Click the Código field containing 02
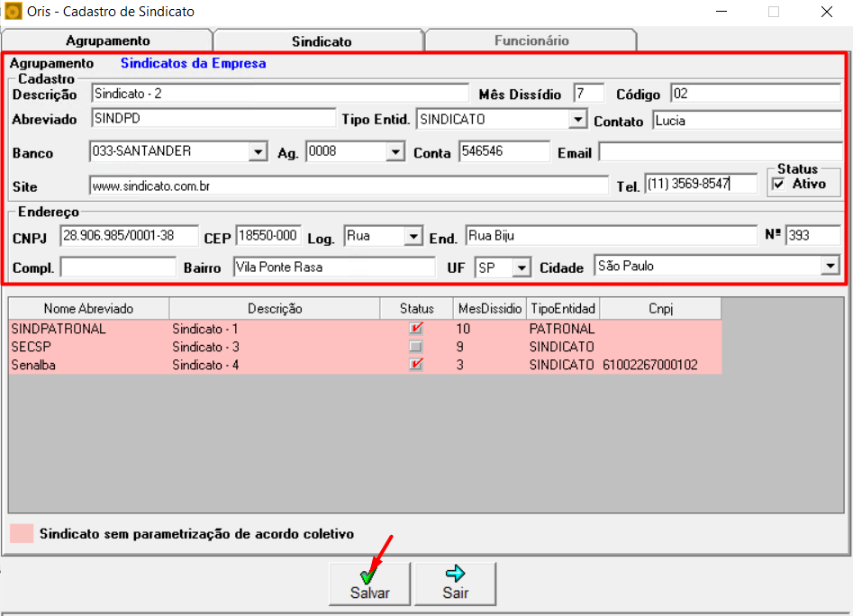Screen dimensions: 853x616 pos(756,94)
